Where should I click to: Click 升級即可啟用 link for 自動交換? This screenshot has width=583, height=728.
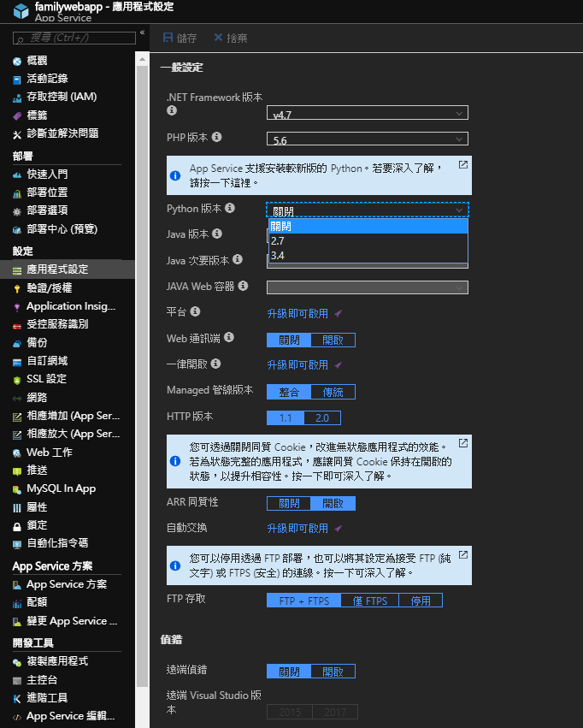point(297,529)
